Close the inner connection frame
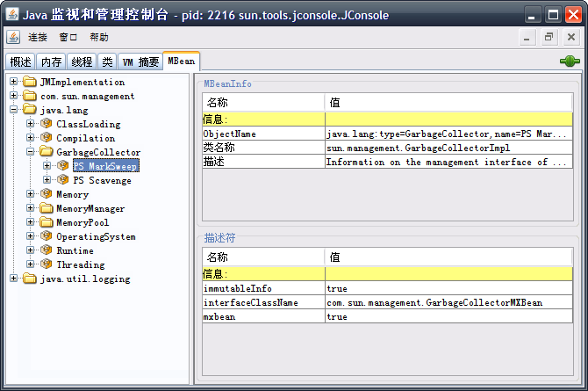The image size is (588, 391). [571, 37]
